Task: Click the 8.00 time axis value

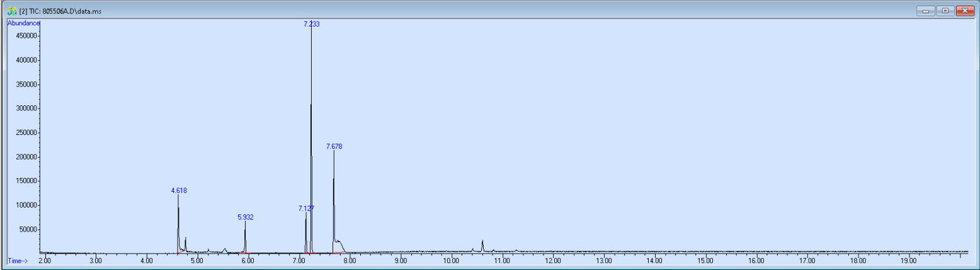Action: (x=350, y=260)
